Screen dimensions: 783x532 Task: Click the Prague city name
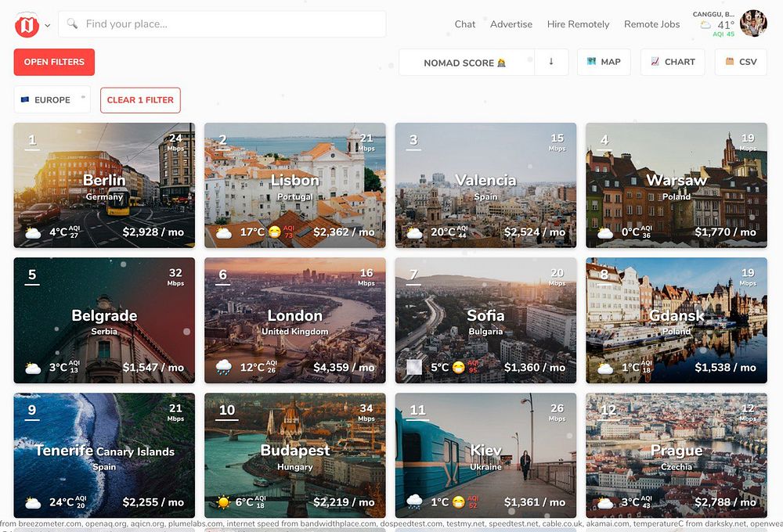677,451
